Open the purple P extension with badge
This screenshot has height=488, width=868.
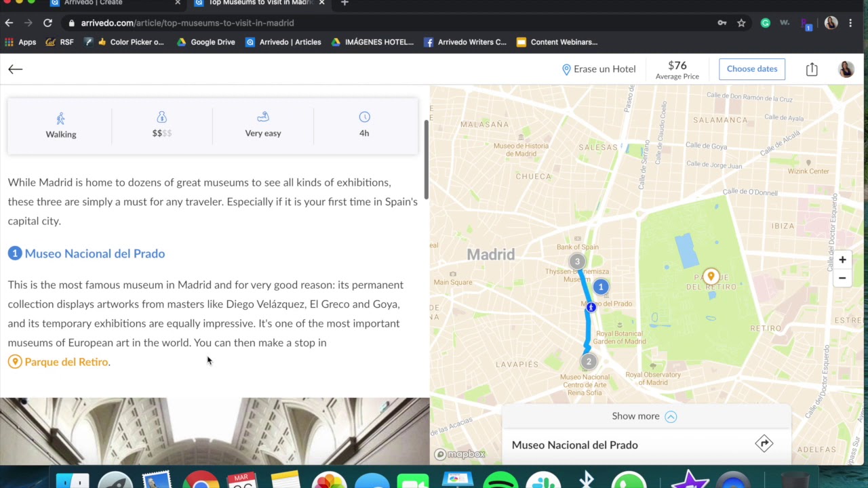(806, 24)
